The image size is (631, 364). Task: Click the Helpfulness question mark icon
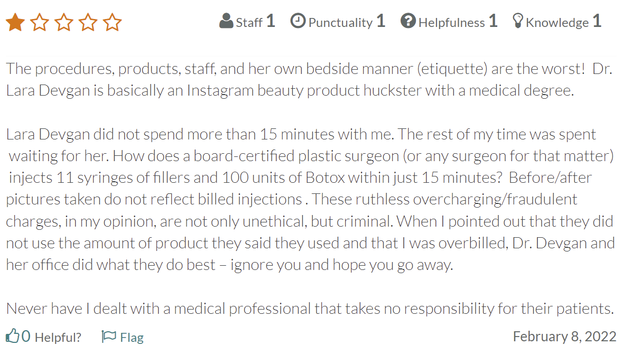(408, 22)
